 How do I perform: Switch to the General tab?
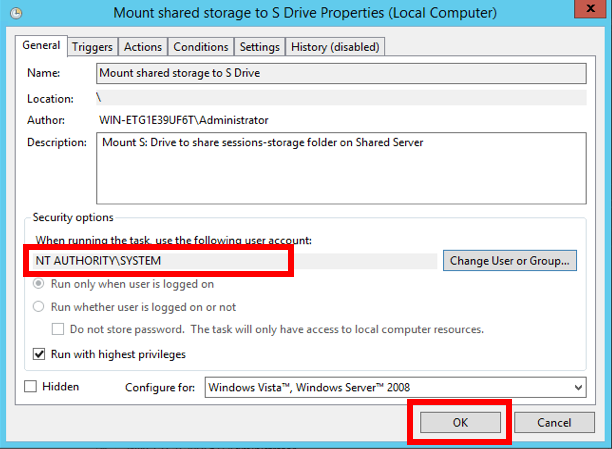[42, 46]
